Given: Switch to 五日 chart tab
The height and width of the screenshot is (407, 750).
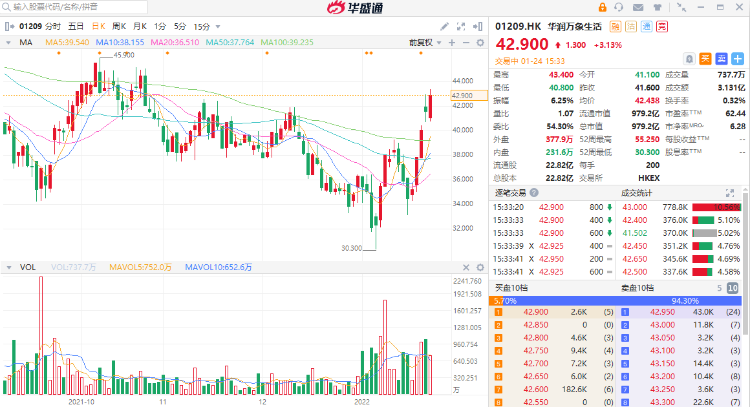Looking at the screenshot, I should click(76, 26).
